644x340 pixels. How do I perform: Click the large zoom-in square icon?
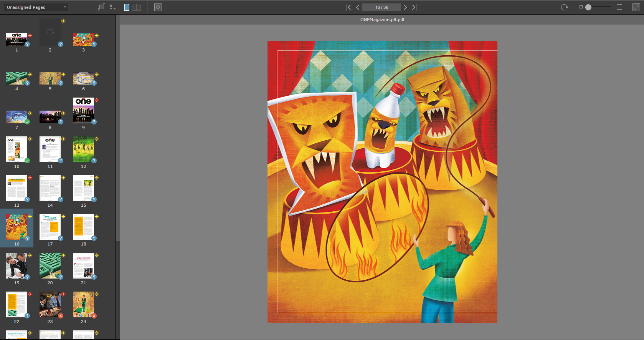tap(619, 7)
